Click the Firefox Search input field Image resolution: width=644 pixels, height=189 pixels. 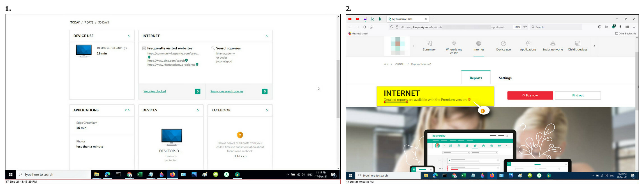click(556, 27)
